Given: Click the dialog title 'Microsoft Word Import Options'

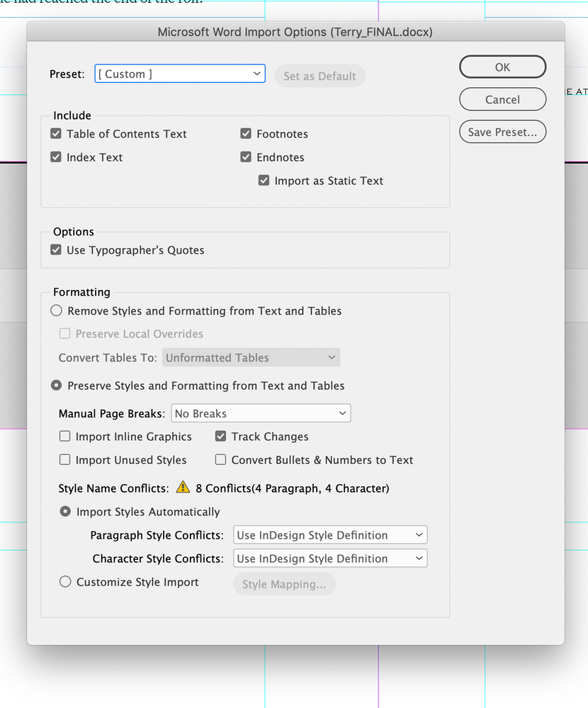Looking at the screenshot, I should [295, 32].
